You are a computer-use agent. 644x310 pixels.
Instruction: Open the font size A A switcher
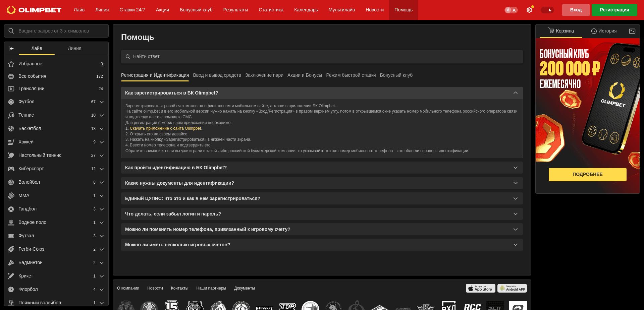[511, 10]
